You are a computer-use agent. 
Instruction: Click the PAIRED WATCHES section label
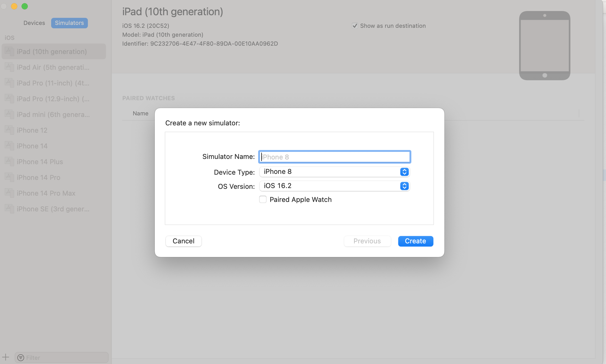click(x=148, y=98)
